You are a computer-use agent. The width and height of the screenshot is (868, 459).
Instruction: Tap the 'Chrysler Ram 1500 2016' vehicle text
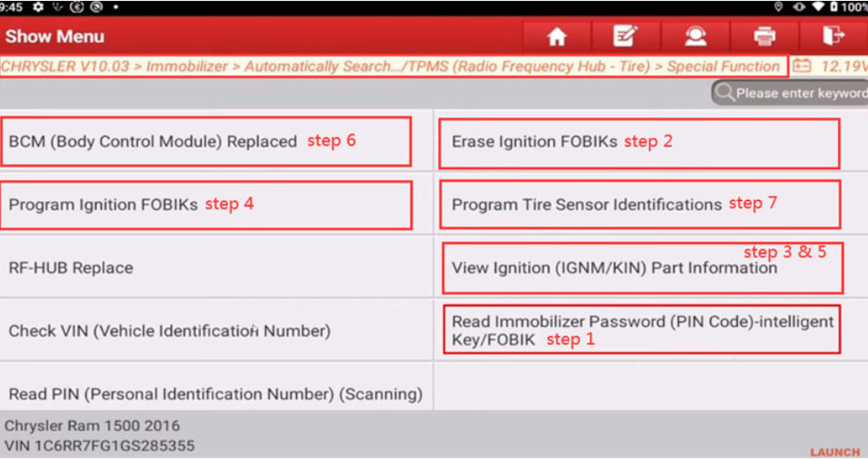point(92,425)
